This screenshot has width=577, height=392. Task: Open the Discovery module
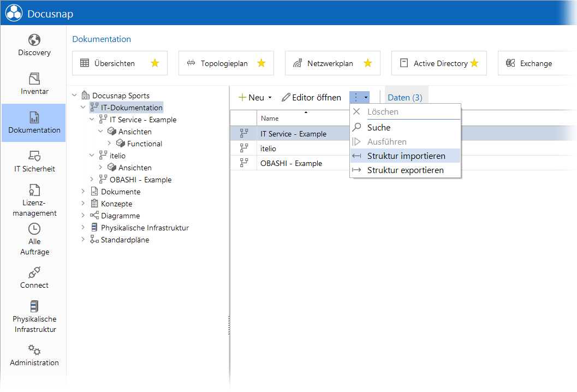click(x=34, y=45)
